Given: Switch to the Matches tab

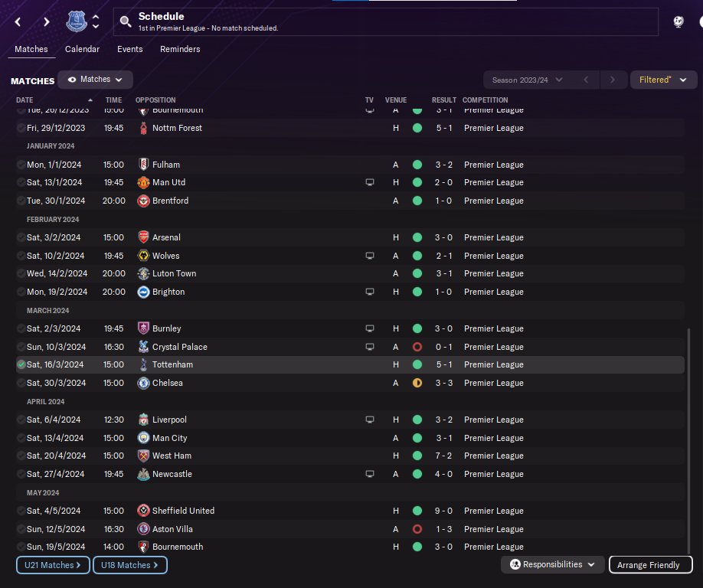Looking at the screenshot, I should [31, 49].
